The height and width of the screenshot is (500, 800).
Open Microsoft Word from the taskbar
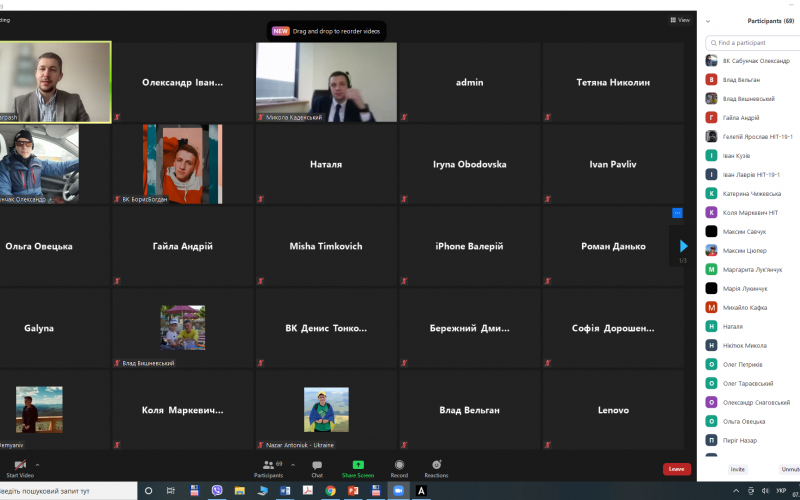(x=285, y=491)
